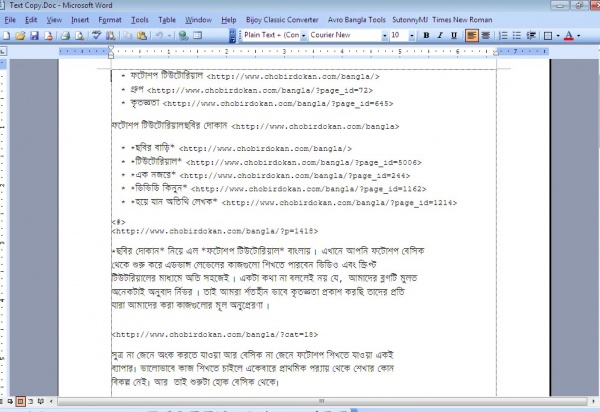The image size is (600, 412).
Task: Open the Window menu
Action: coord(199,20)
